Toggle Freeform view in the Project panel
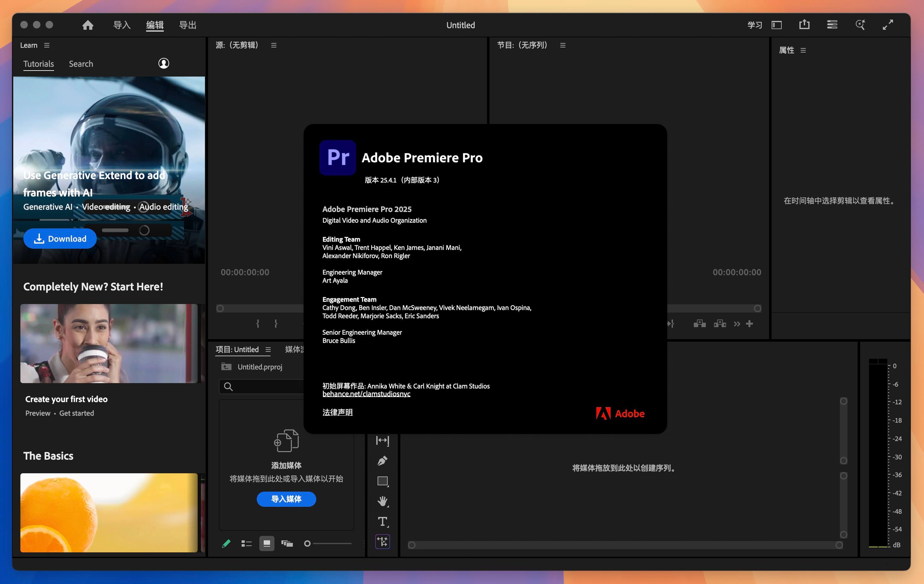 [x=287, y=543]
